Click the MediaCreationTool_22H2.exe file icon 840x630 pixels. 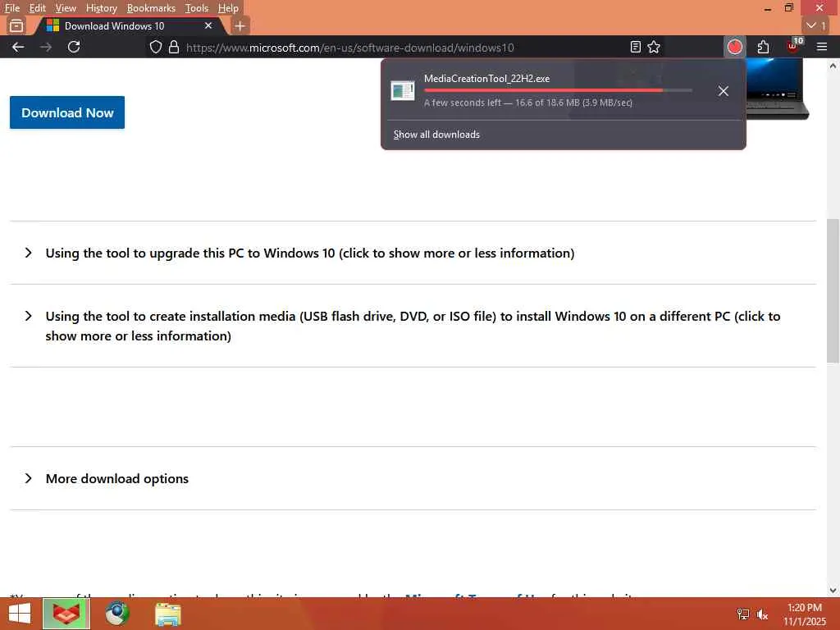pyautogui.click(x=403, y=90)
